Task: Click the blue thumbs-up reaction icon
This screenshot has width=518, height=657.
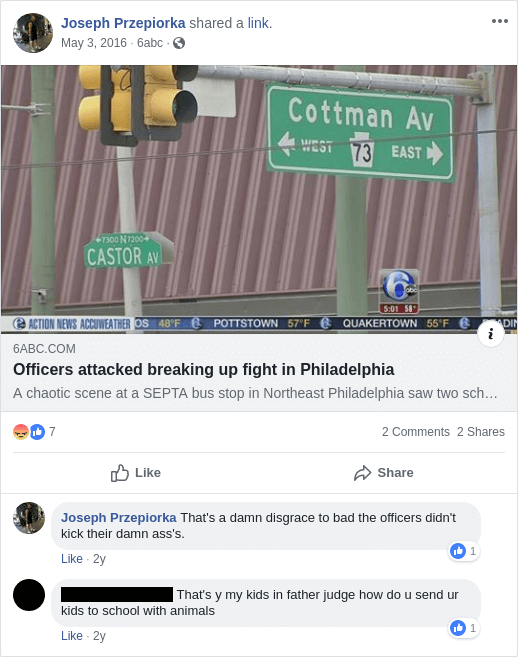Action: [37, 432]
